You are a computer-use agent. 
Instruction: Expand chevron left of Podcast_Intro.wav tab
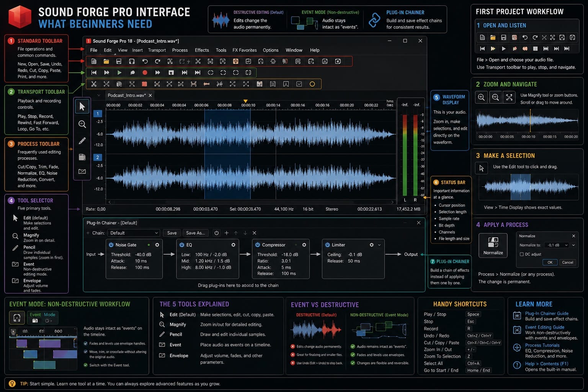[x=99, y=95]
